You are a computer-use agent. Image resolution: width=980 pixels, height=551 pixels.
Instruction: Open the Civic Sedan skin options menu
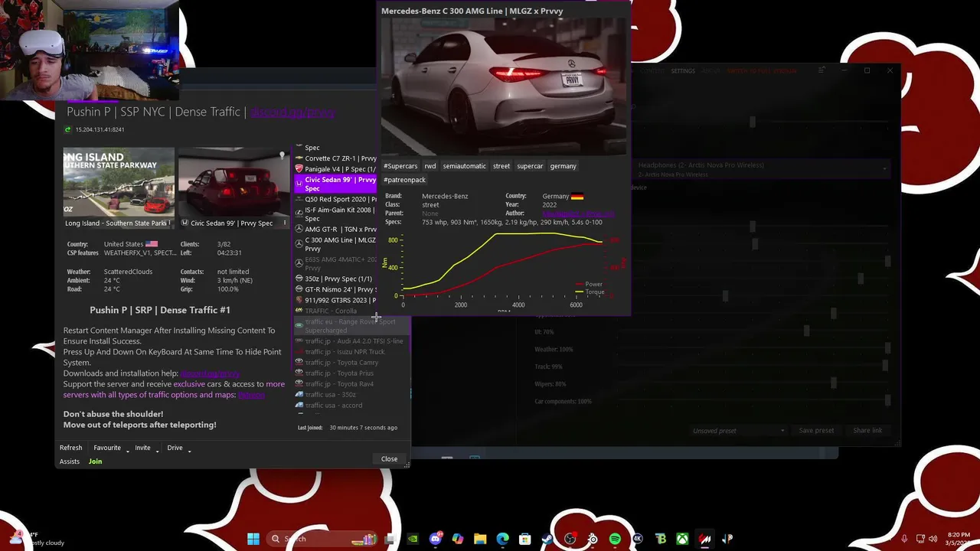pyautogui.click(x=285, y=223)
